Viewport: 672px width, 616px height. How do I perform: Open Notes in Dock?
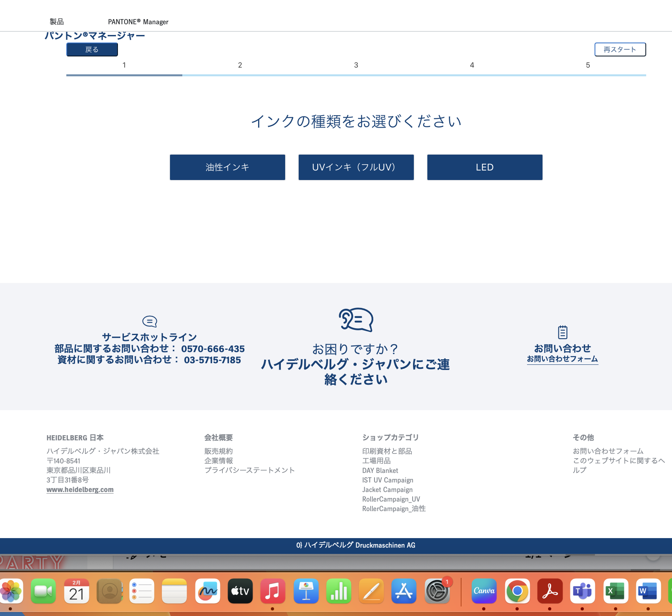[174, 591]
